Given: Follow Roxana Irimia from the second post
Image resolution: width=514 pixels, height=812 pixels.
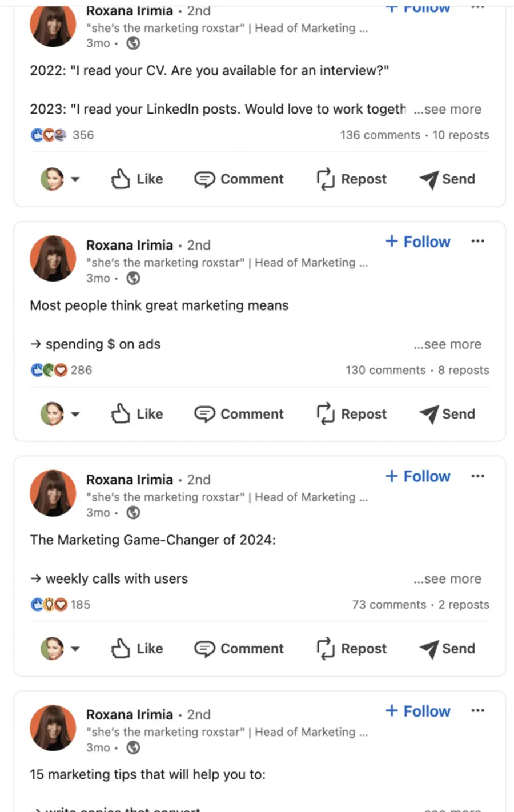Looking at the screenshot, I should 417,242.
